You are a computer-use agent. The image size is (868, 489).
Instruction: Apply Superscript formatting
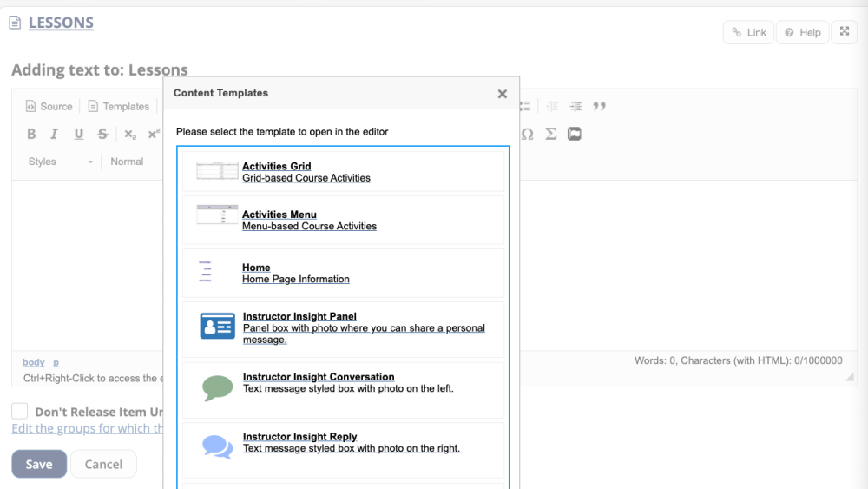coord(154,134)
